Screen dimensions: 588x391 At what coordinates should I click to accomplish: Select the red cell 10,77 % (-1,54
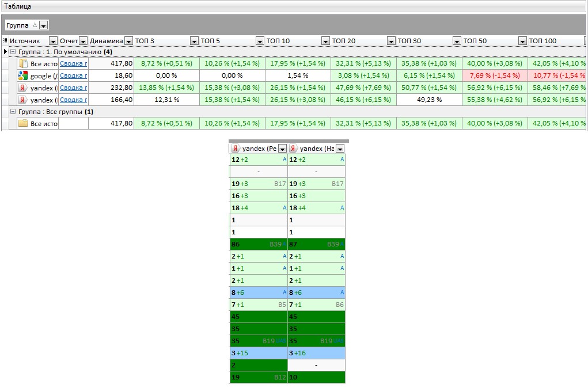(557, 75)
